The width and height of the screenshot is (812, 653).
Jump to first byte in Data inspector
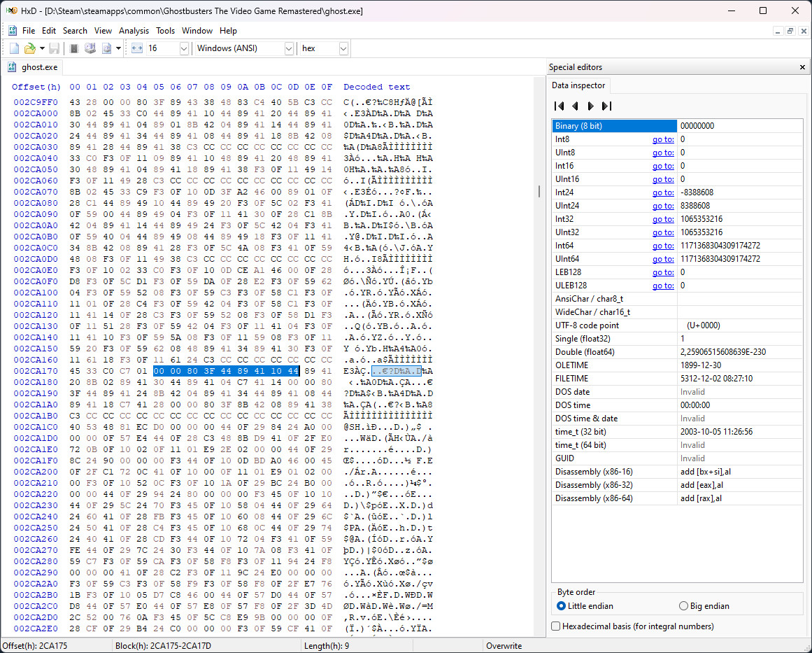[560, 106]
